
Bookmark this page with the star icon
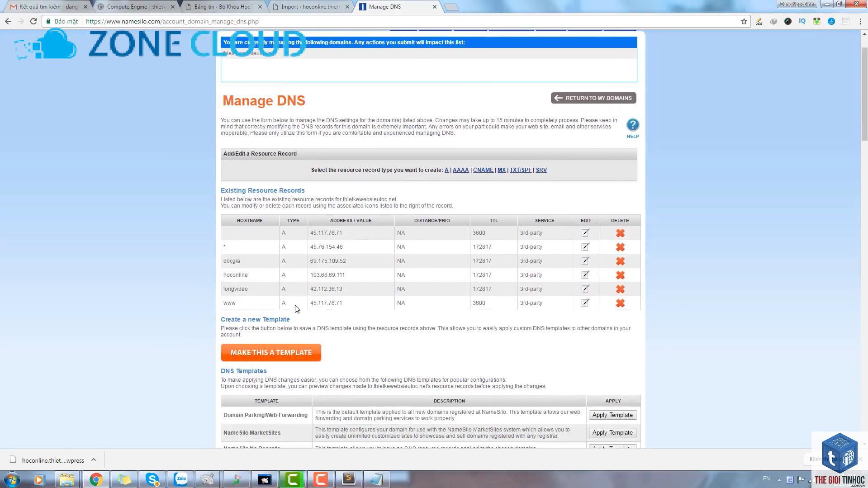pyautogui.click(x=744, y=21)
